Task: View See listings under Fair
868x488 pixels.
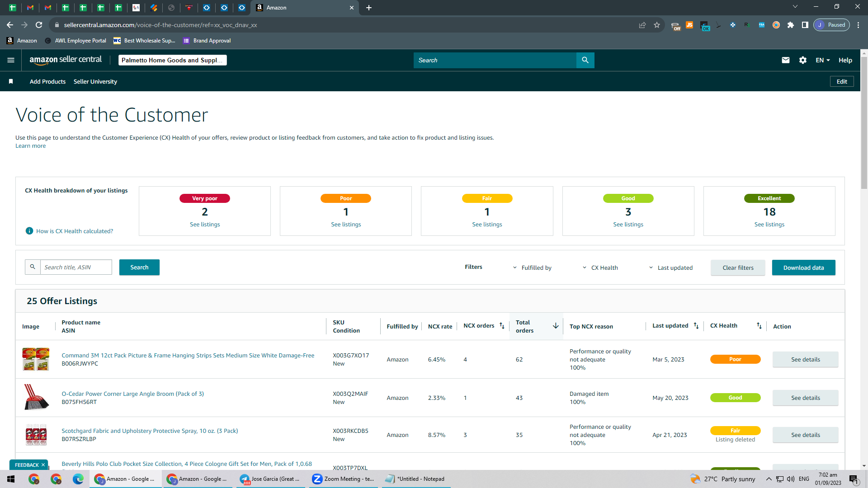Action: coord(487,225)
